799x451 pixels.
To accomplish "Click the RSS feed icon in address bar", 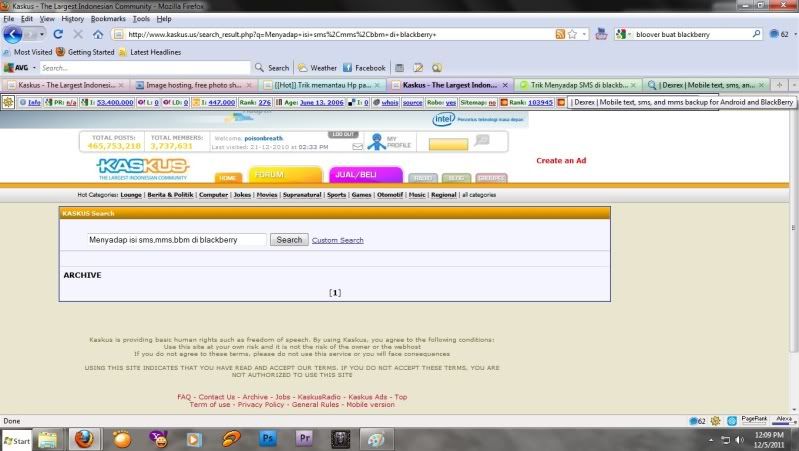I will [560, 34].
